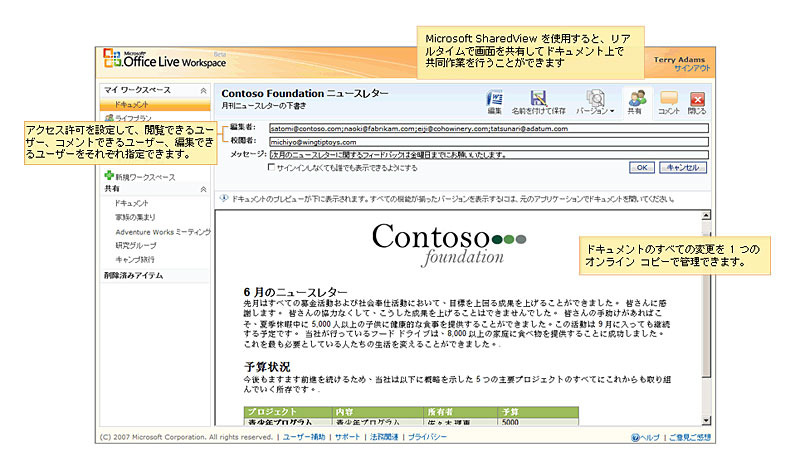Screen dimensions: 800x471
Task: Click the 新規ワークスペース link
Action: pos(145,177)
